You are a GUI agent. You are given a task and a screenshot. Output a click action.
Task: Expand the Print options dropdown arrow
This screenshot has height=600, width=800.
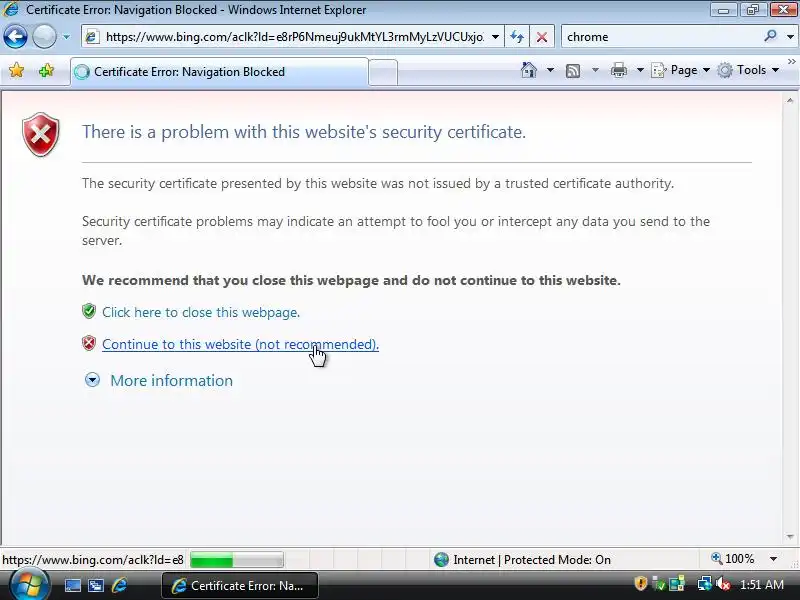click(640, 70)
